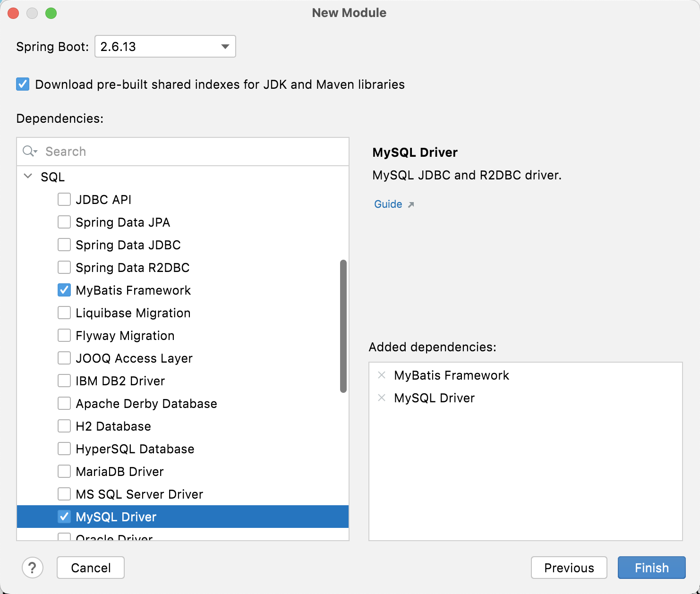Click MySQL Driver in added dependencies list
700x594 pixels.
[435, 398]
